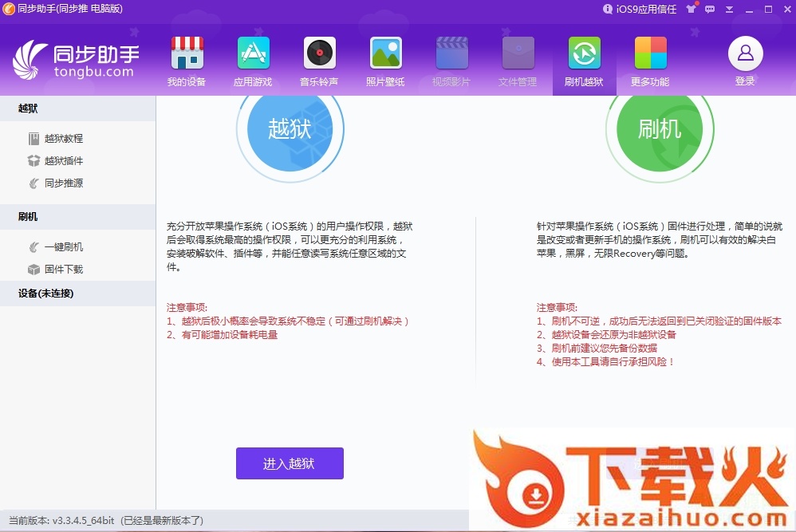Open 固件下载 firmware download
Screen dimensions: 796x532
56,270
